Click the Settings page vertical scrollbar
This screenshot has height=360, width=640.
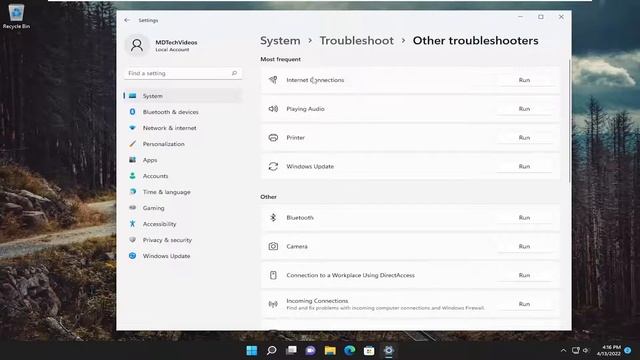pyautogui.click(x=569, y=120)
